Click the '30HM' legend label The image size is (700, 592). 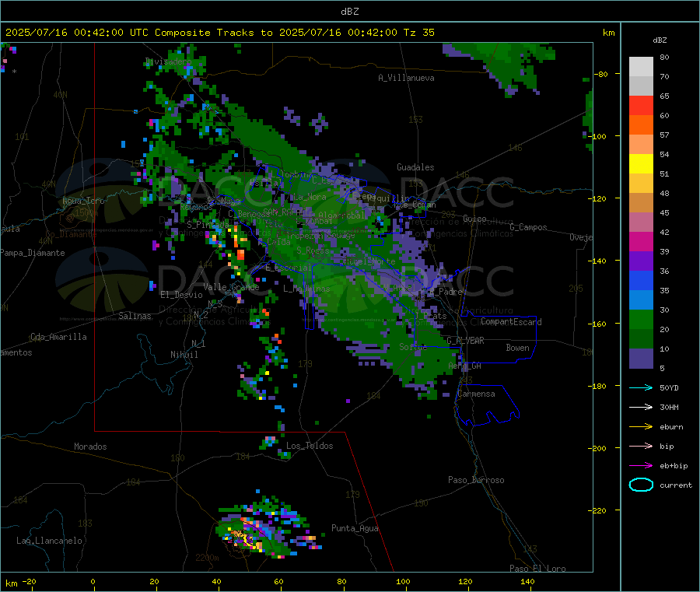(x=669, y=407)
